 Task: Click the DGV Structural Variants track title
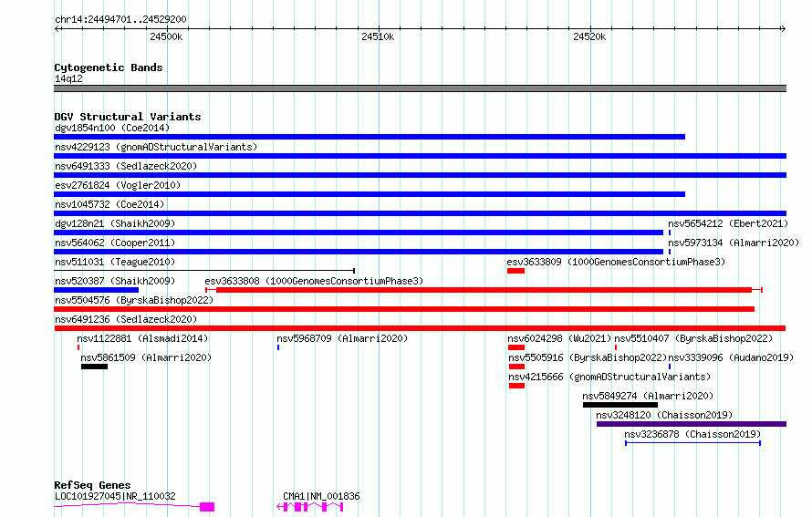pyautogui.click(x=128, y=117)
